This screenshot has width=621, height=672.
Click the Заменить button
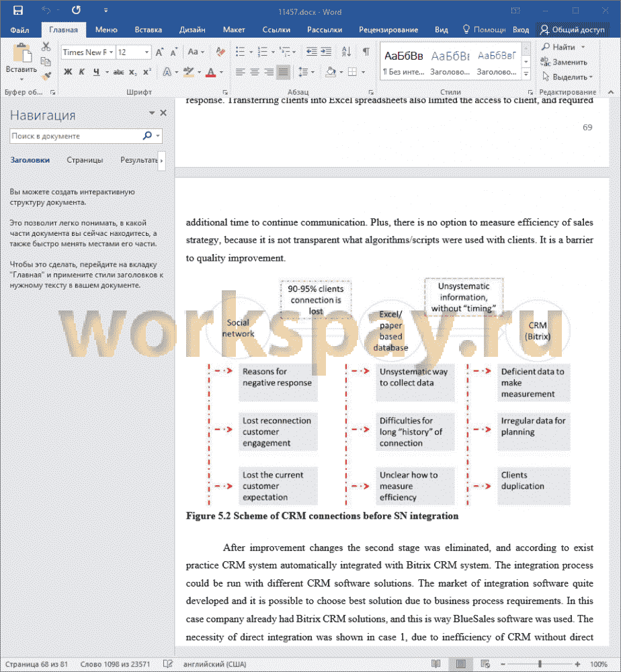[564, 62]
